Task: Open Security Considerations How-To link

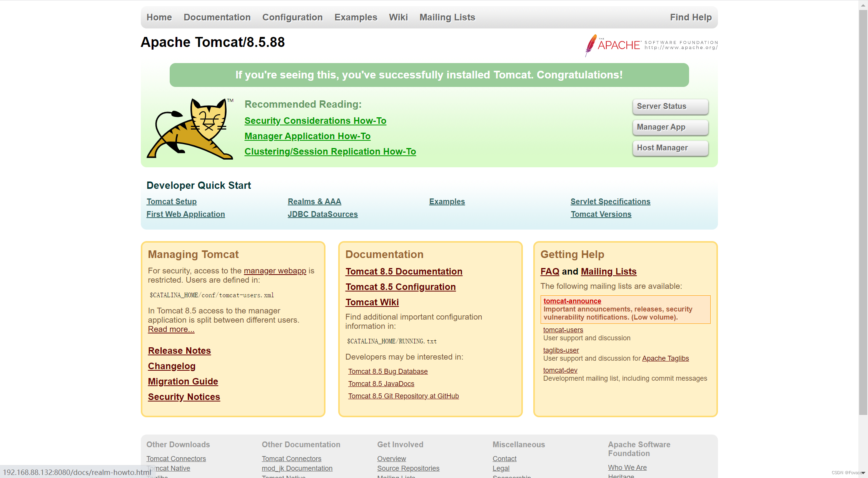Action: pos(315,121)
